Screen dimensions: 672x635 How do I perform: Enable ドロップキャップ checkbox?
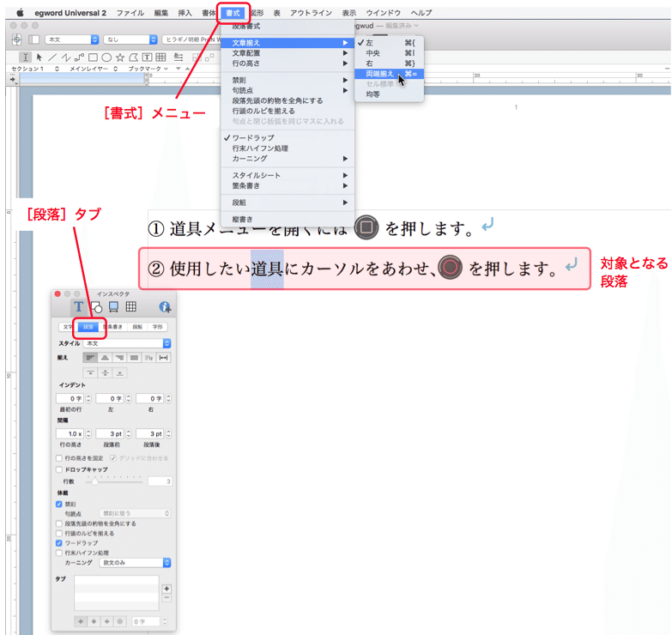(59, 469)
